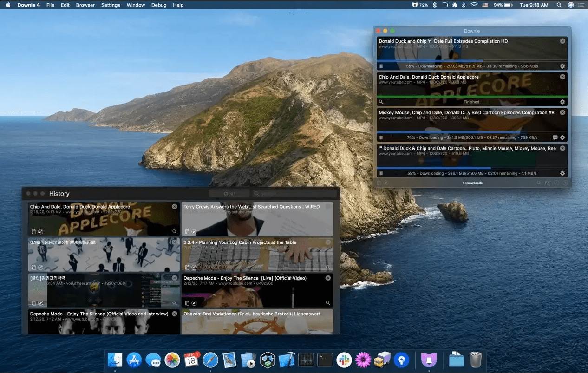The image size is (588, 373).
Task: Open help question mark in Downie window
Action: pyautogui.click(x=565, y=183)
